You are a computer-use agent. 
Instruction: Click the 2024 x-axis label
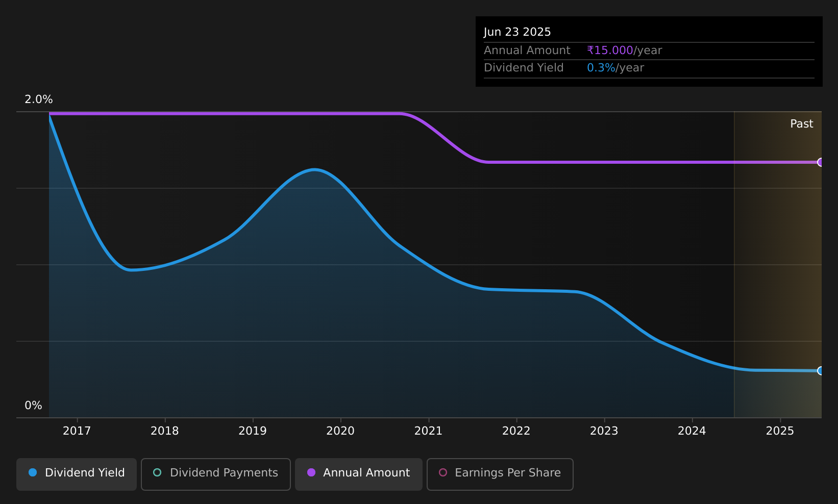[692, 431]
